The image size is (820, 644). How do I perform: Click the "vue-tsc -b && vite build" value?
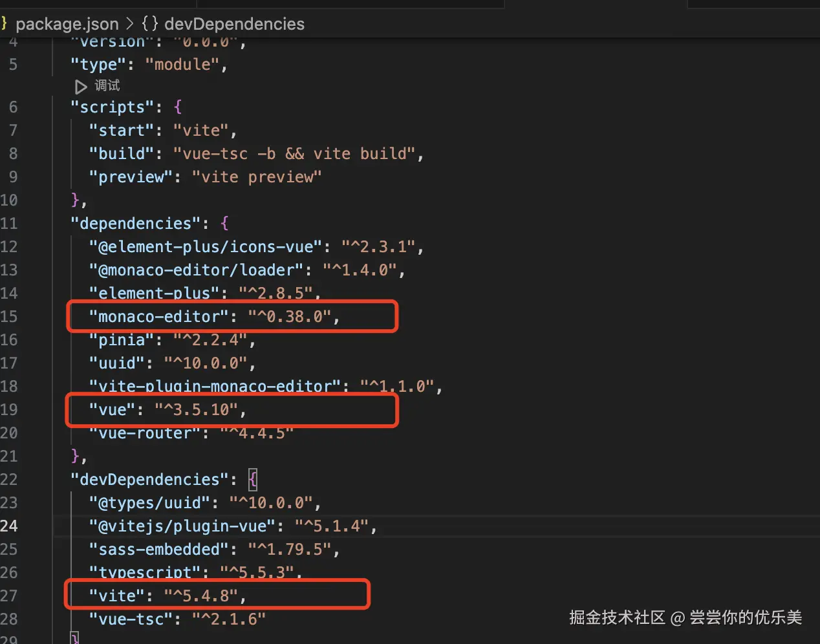point(294,154)
